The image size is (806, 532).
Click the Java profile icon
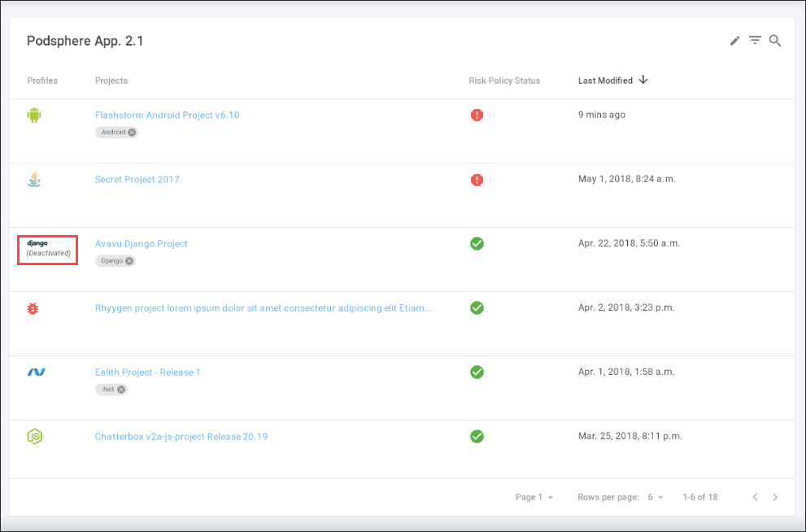34,180
